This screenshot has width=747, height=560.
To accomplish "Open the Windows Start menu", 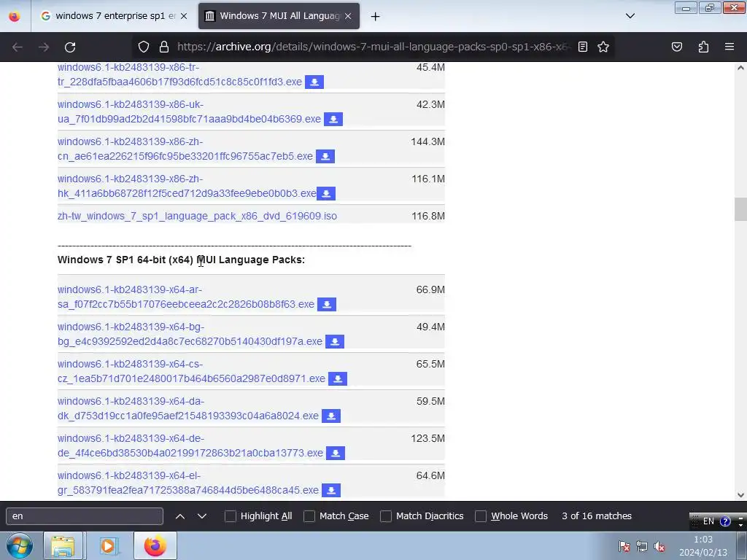I will (x=20, y=545).
